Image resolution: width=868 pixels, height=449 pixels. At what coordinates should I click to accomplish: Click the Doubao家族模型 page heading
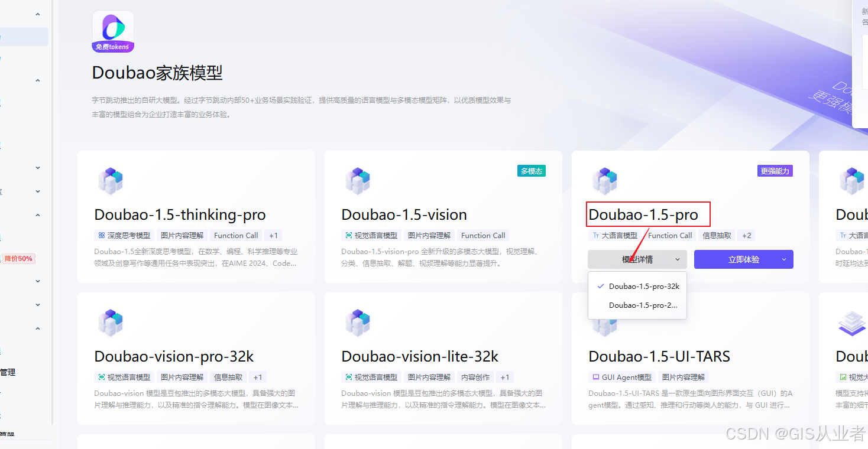157,73
